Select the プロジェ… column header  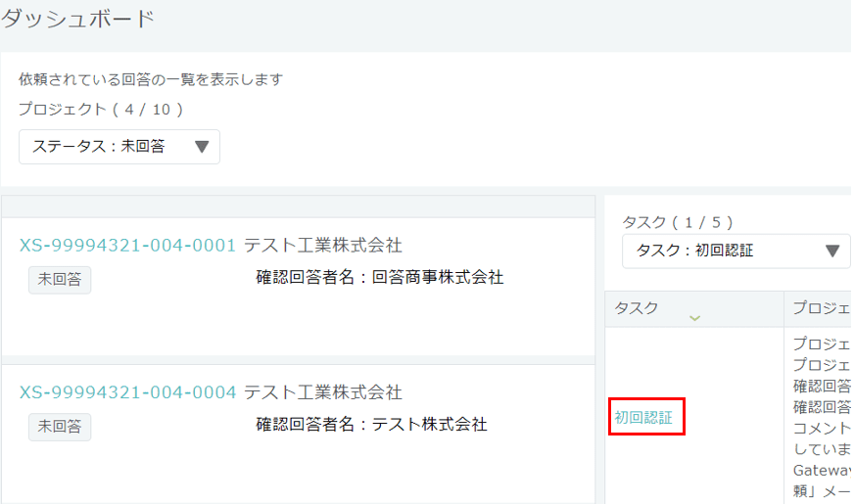(821, 308)
